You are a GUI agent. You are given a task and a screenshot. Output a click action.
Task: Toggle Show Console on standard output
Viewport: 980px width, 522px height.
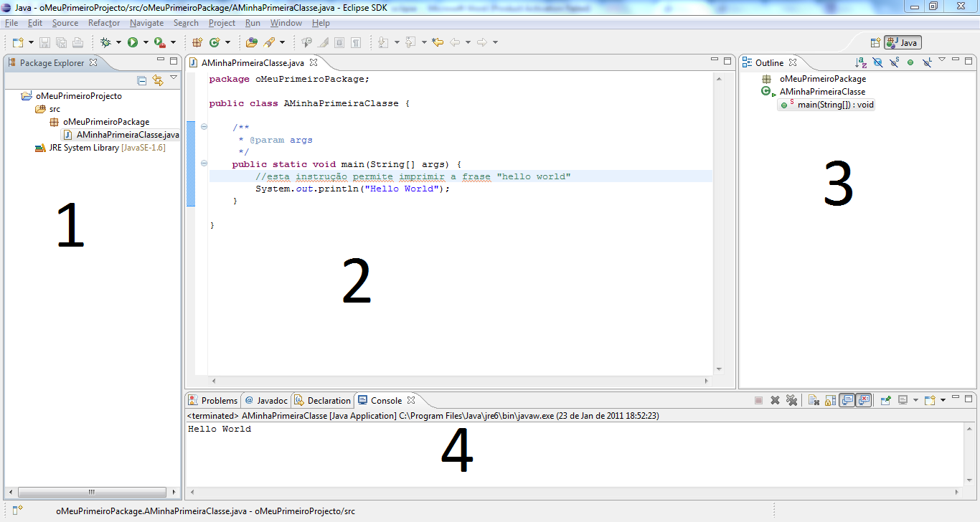847,400
